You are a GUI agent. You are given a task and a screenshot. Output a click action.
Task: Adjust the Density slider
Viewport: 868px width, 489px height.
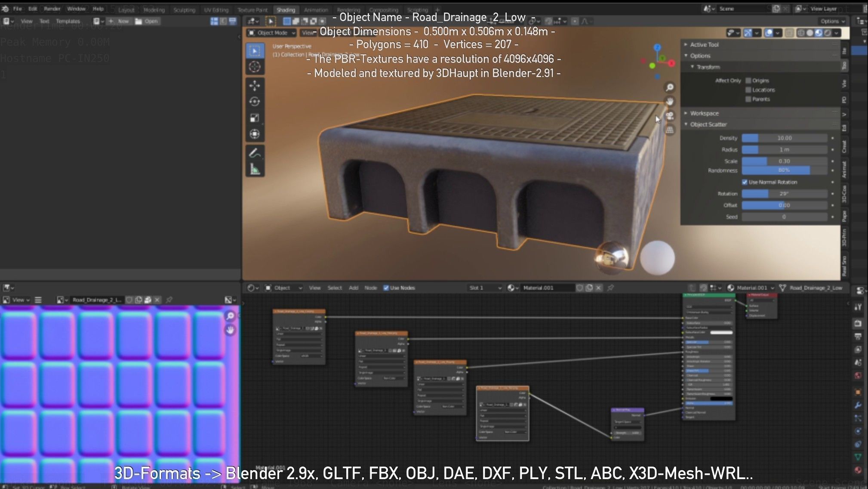[784, 138]
